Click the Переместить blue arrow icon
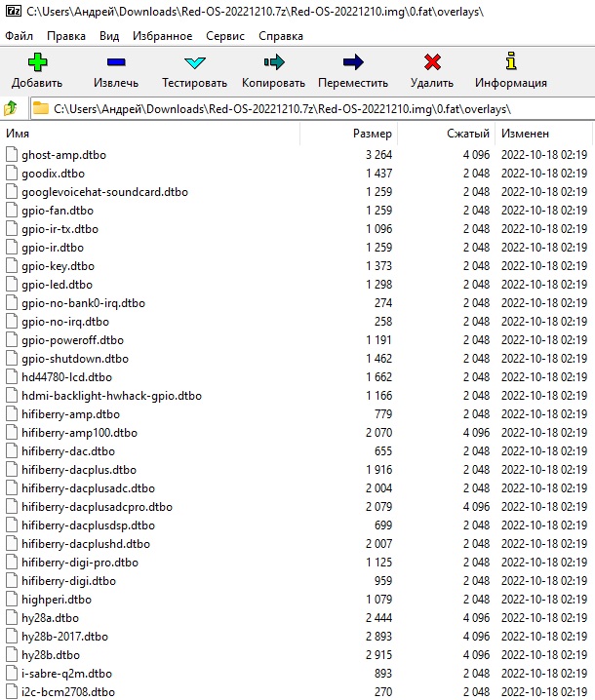The height and width of the screenshot is (700, 595). [353, 62]
